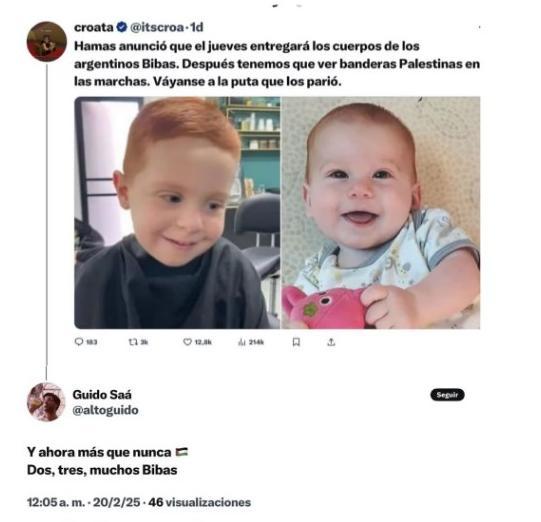Open view stats icon showing 214k
This screenshot has width=541, height=522.
[242, 342]
